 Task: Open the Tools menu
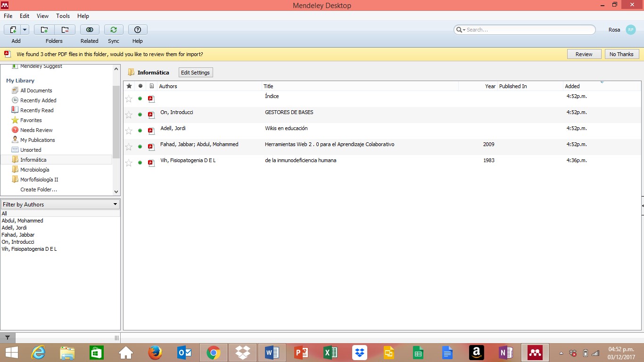point(63,16)
